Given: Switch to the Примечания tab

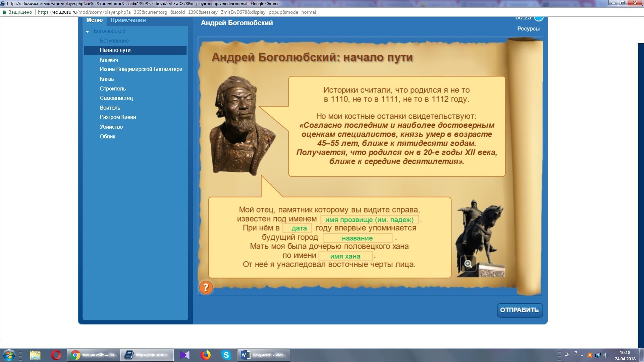Looking at the screenshot, I should click(x=128, y=20).
